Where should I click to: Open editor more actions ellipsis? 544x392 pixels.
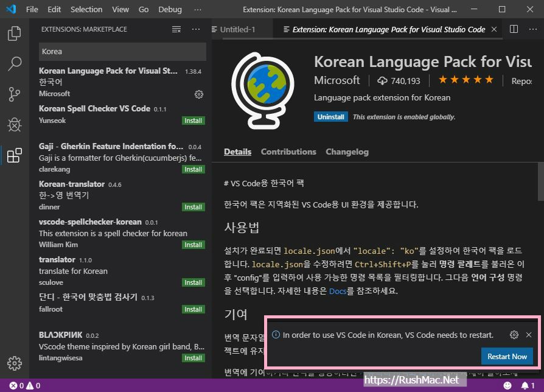click(x=533, y=29)
